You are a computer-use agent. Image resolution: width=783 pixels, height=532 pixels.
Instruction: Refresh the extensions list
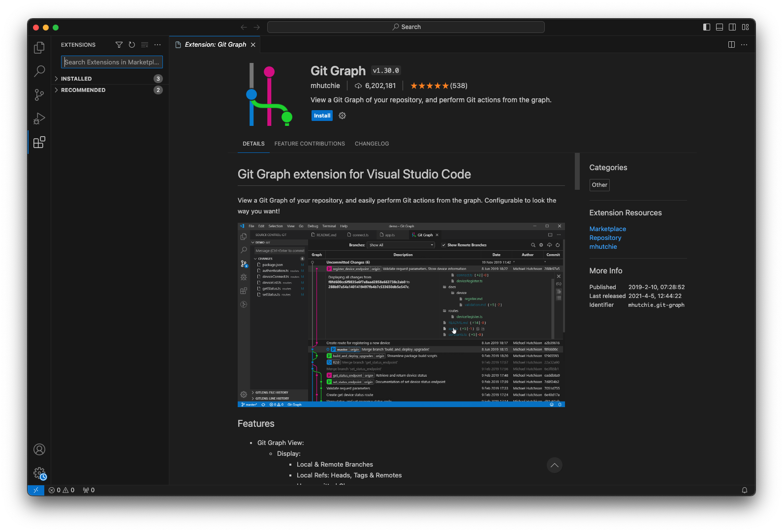pos(132,45)
